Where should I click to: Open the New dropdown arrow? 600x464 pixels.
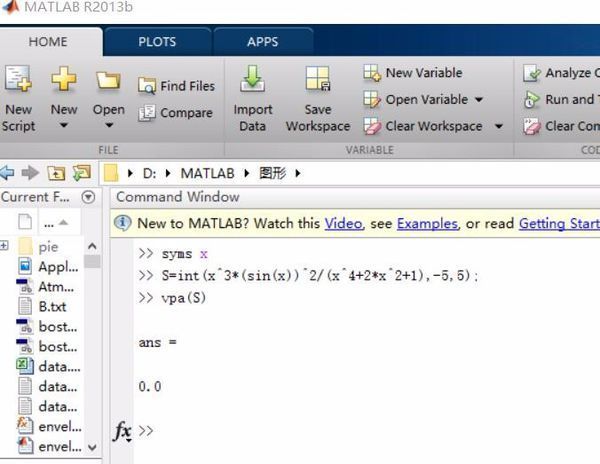point(64,127)
